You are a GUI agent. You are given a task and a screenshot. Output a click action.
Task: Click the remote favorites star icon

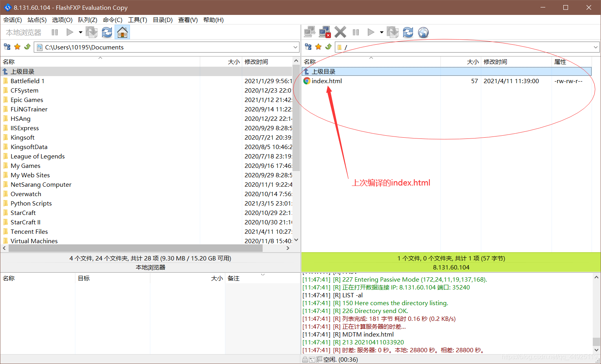click(x=318, y=47)
